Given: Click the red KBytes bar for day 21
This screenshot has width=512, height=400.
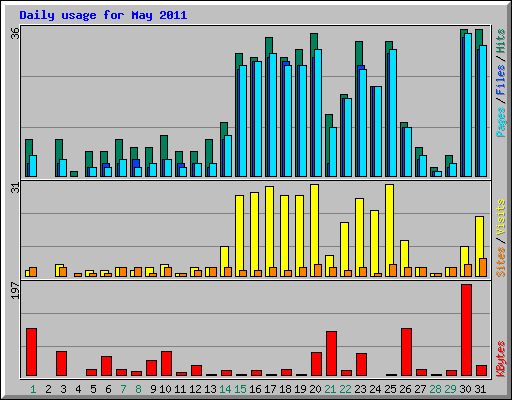Looking at the screenshot, I should click(x=331, y=354).
